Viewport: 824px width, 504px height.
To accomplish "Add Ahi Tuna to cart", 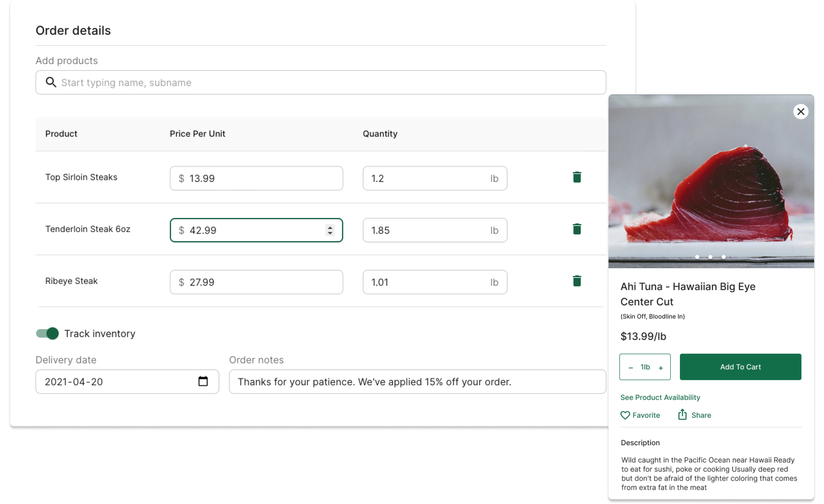I will pyautogui.click(x=740, y=367).
